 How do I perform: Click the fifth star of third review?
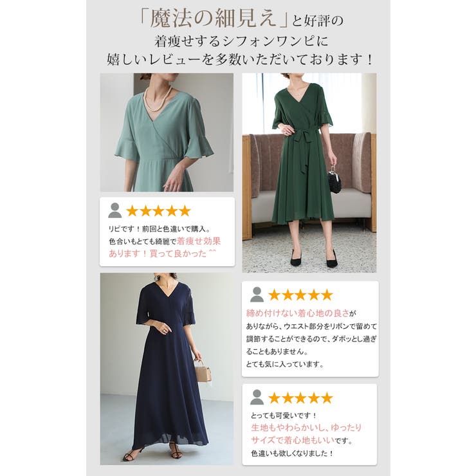point(327,398)
